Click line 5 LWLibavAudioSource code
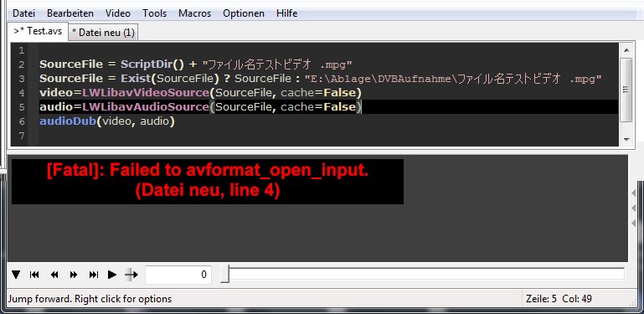 point(200,106)
